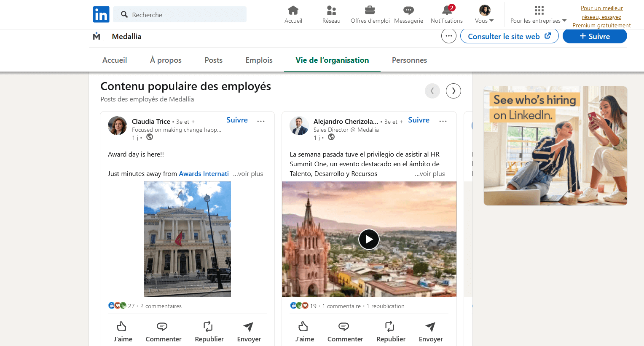This screenshot has width=644, height=346.
Task: Like Claudia's post with J'aime
Action: pos(123,332)
